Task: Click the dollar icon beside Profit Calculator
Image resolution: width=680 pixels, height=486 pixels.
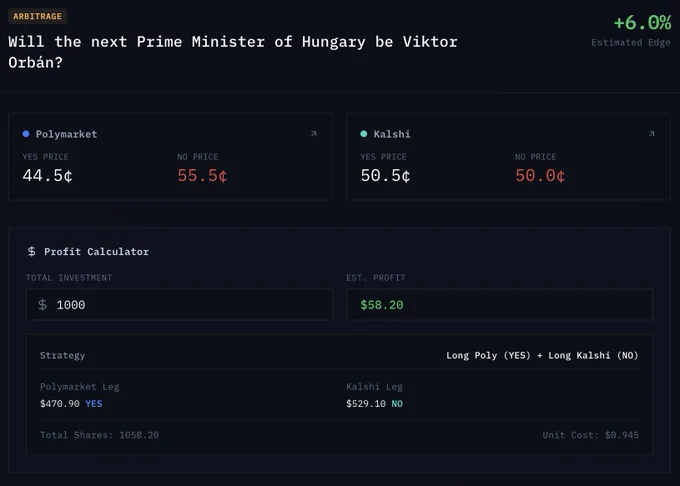Action: pos(32,251)
